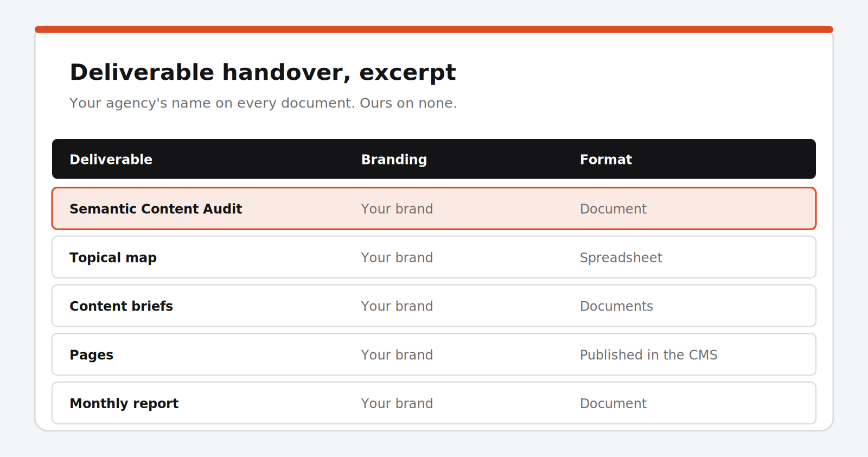Click 'Your brand' in the Monthly report row
Screen dimensions: 868x457
tap(397, 404)
